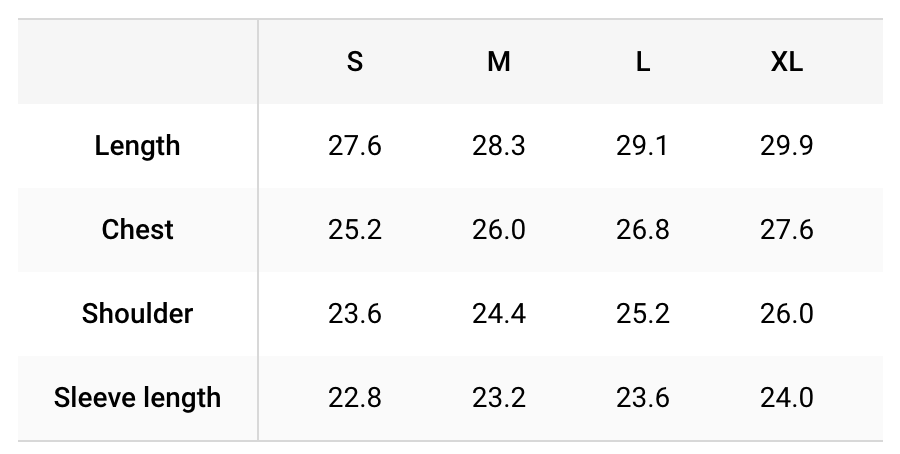The width and height of the screenshot is (900, 454).
Task: Click the 24.4 Shoulder value for M
Action: [x=498, y=314]
